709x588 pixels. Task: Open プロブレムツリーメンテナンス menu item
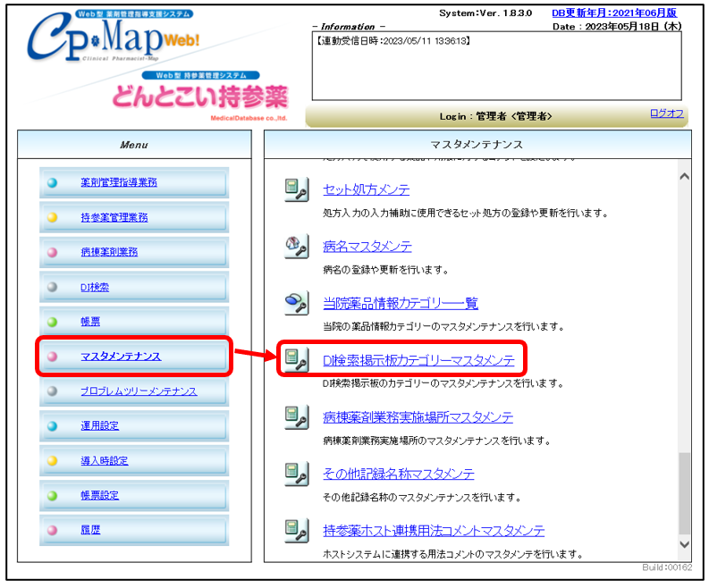[139, 391]
